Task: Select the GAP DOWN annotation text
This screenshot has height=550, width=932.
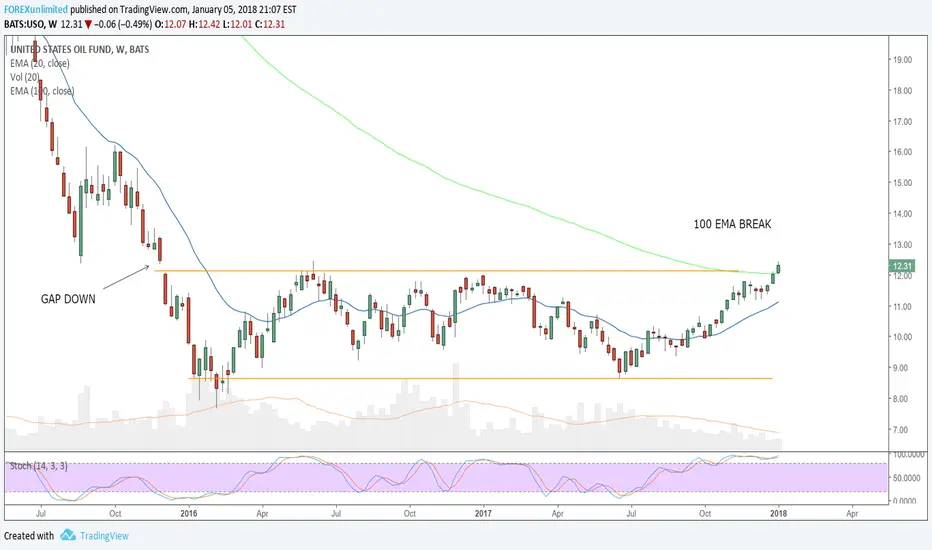Action: coord(68,299)
